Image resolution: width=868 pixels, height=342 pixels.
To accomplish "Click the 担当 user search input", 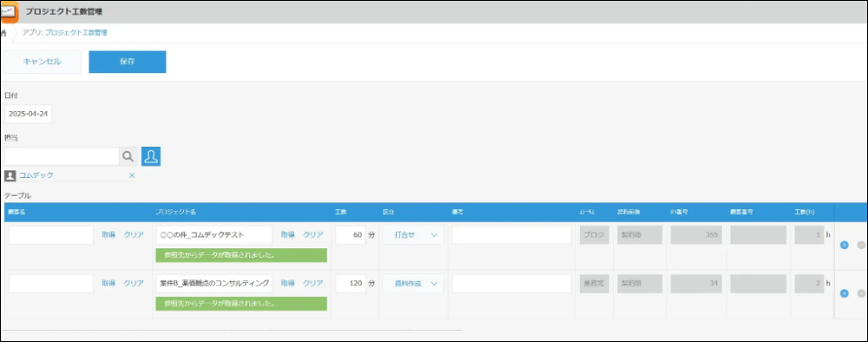I will [x=62, y=156].
